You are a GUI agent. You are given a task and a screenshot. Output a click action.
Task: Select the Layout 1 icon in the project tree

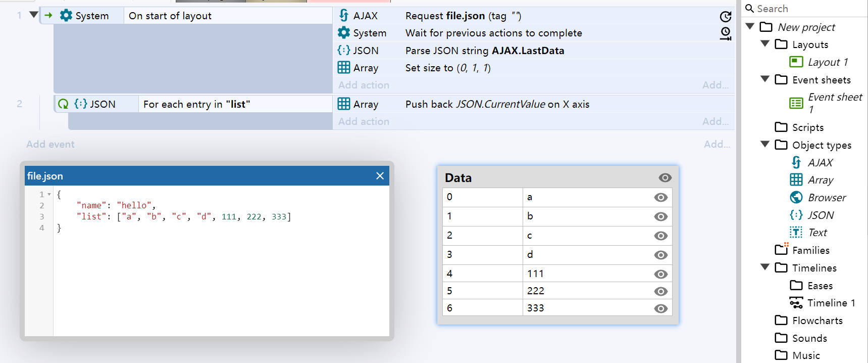[796, 62]
